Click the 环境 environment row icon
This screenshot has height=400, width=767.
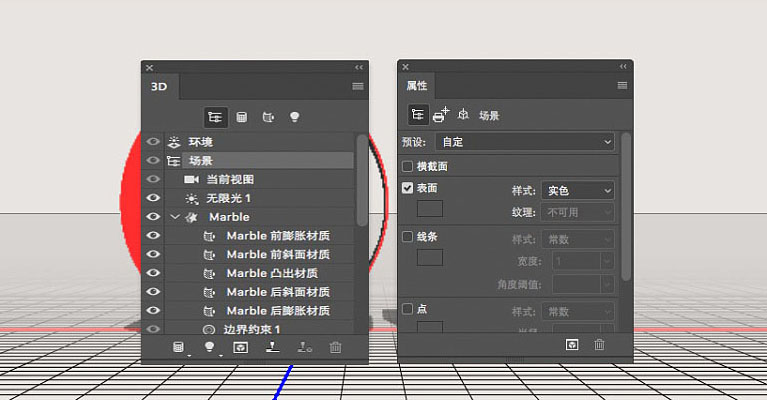(x=174, y=142)
